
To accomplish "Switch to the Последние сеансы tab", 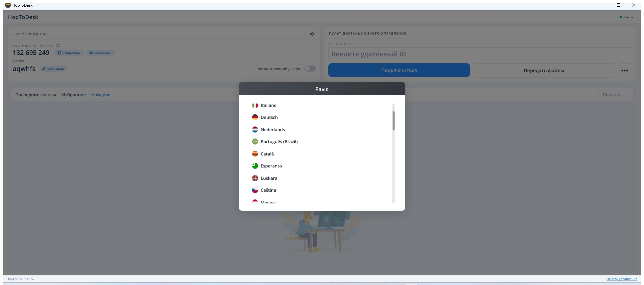I will point(36,95).
